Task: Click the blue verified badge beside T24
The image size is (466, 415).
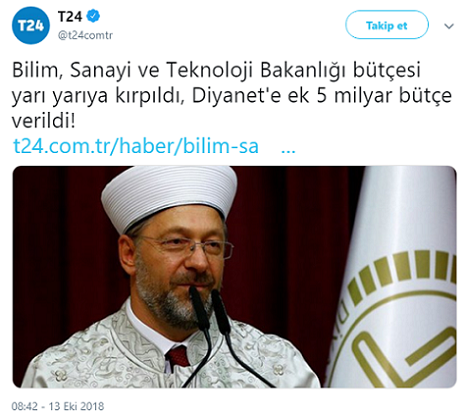Action: pos(93,16)
